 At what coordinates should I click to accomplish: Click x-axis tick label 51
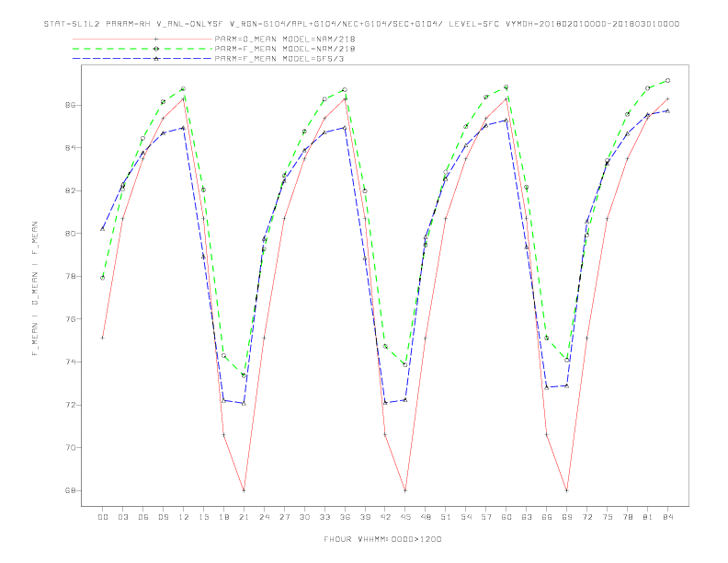pyautogui.click(x=446, y=517)
